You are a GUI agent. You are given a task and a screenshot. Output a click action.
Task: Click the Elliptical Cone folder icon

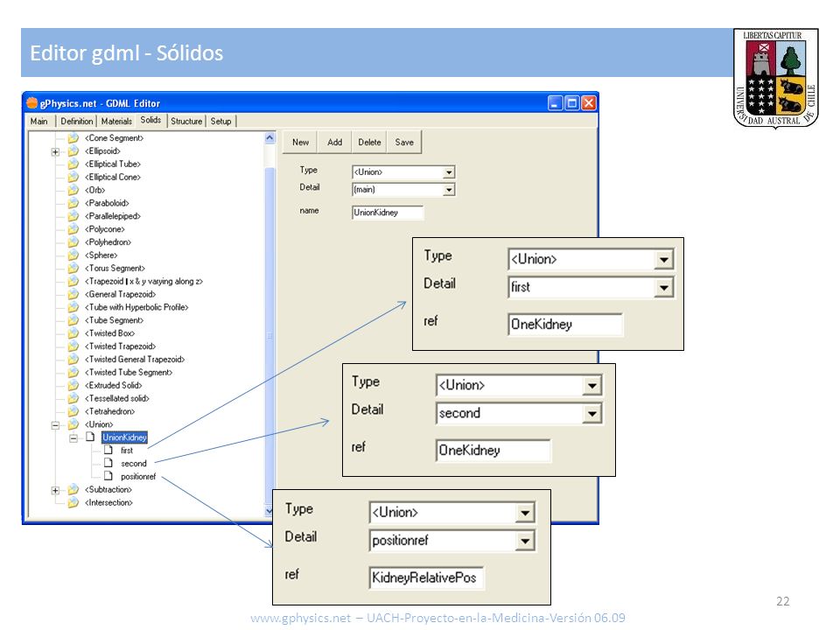pos(73,178)
